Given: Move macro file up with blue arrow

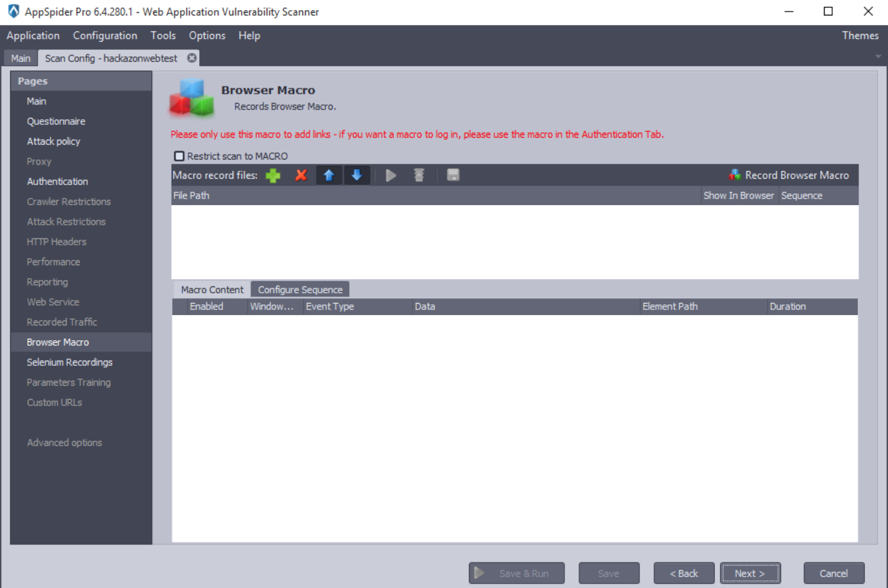Looking at the screenshot, I should (x=329, y=175).
